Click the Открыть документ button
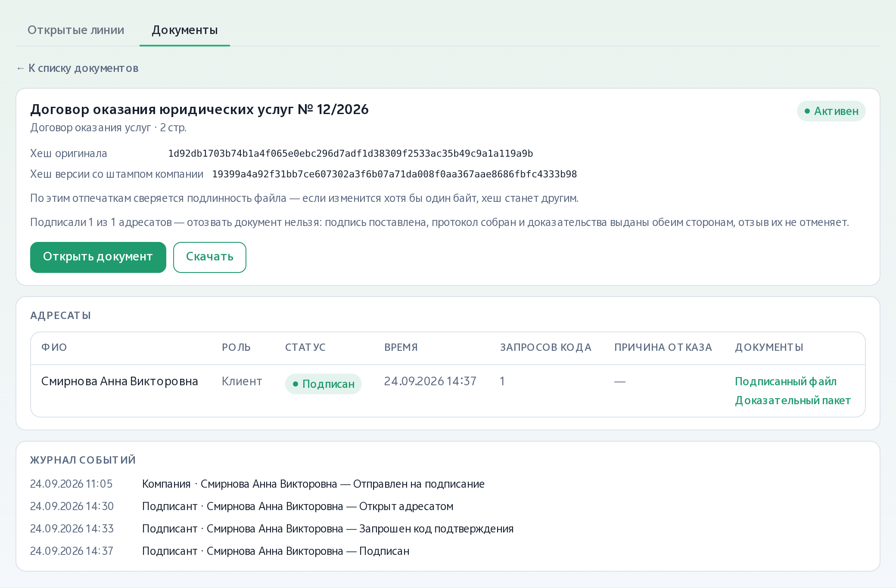The width and height of the screenshot is (896, 588). tap(98, 257)
